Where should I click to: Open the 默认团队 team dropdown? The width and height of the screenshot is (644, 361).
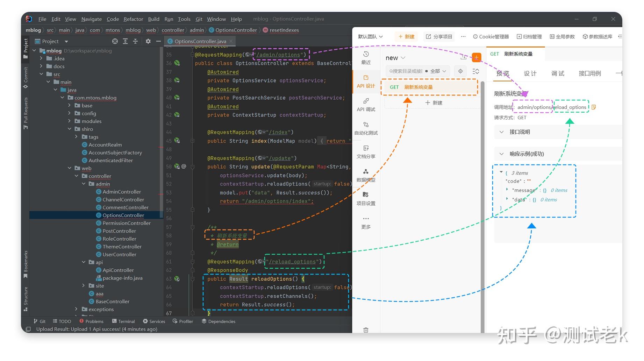click(x=370, y=36)
